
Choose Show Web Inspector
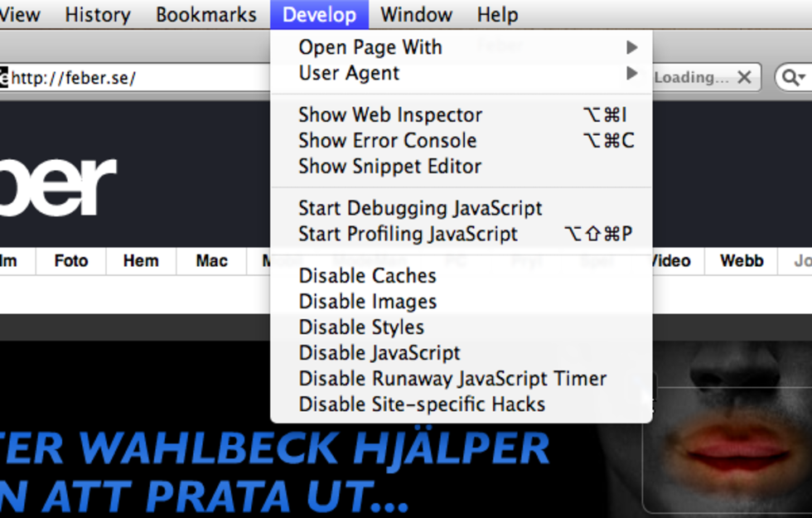(390, 114)
